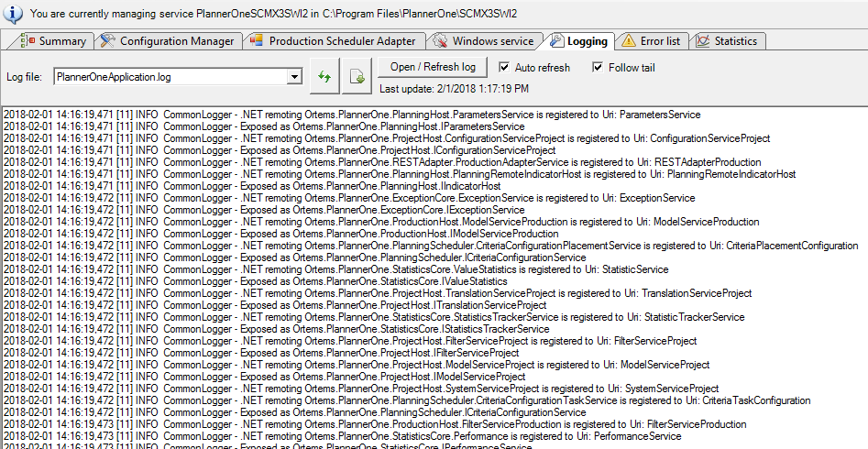Select log line 'Exposed as ...IParametersService'
This screenshot has width=868, height=449.
(264, 126)
